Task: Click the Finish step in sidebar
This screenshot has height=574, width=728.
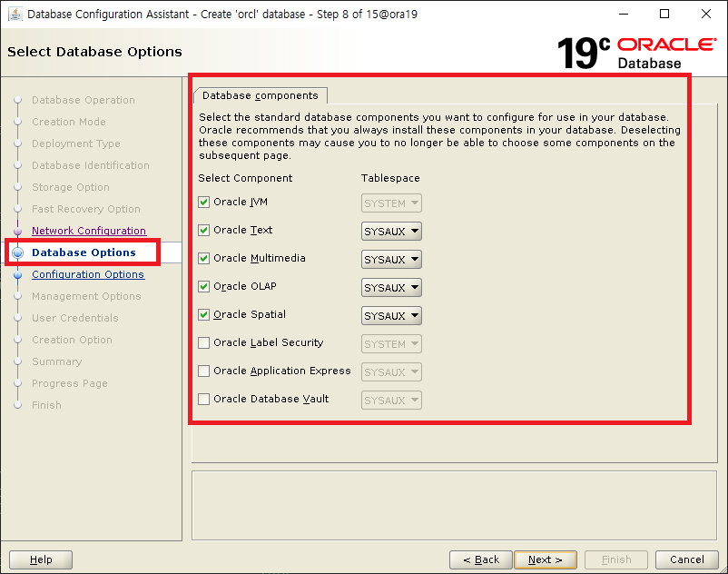Action: click(46, 405)
